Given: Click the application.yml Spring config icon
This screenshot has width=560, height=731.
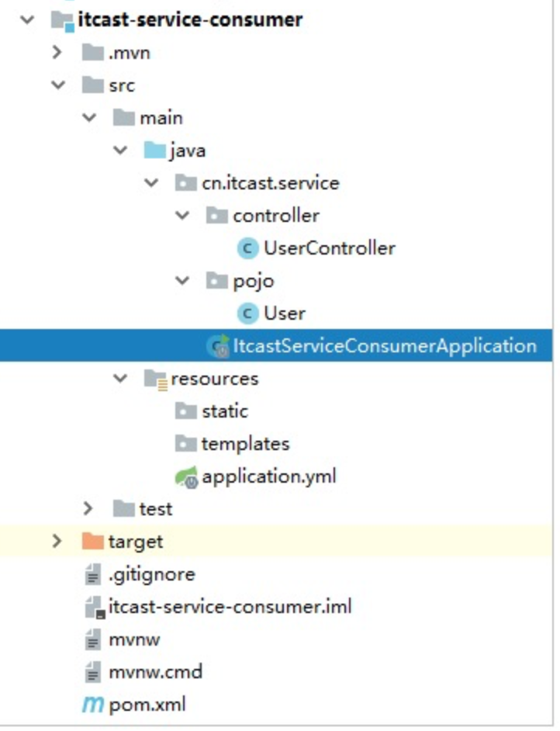Looking at the screenshot, I should 187,477.
